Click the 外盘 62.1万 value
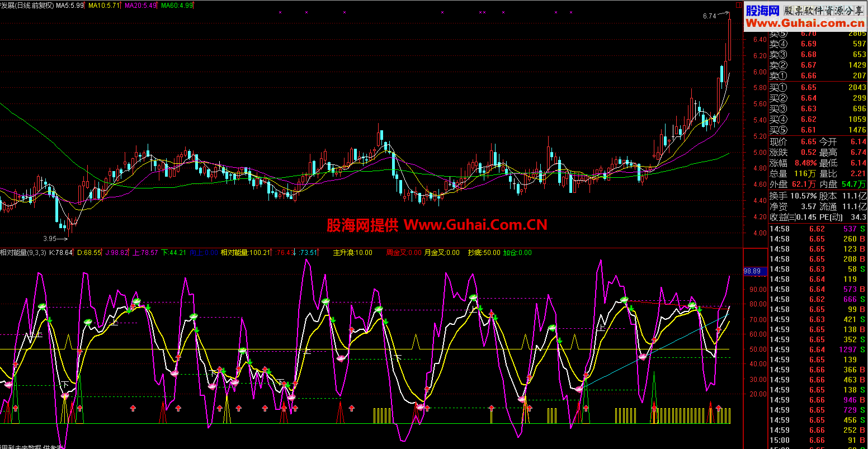The image size is (868, 449). click(x=804, y=185)
